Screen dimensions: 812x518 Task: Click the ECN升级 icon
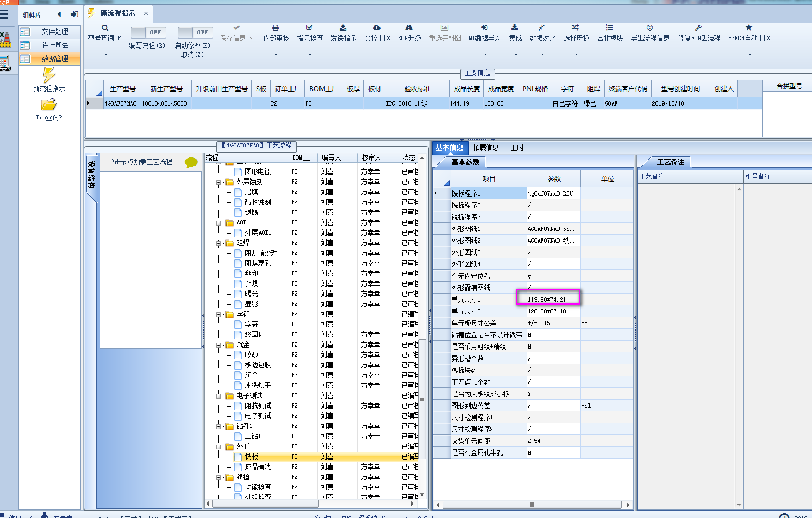click(409, 27)
